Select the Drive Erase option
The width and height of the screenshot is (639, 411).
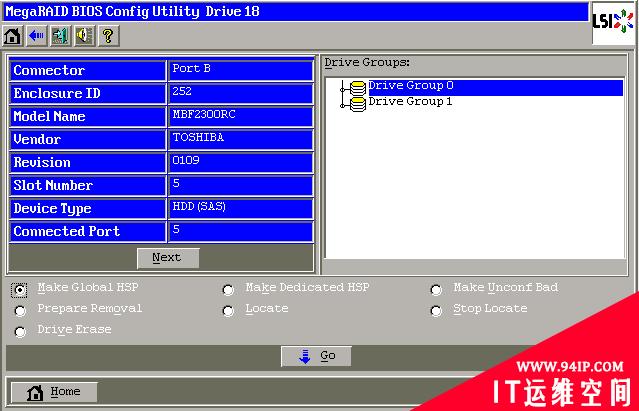pos(20,332)
